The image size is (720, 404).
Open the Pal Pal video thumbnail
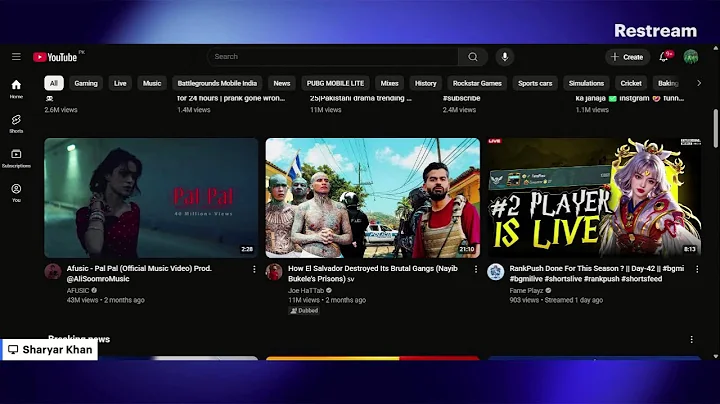click(x=151, y=198)
